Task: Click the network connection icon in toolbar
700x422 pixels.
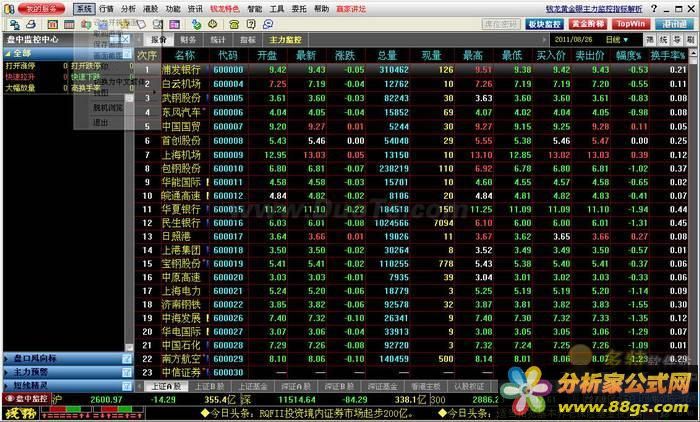Action: pos(14,24)
